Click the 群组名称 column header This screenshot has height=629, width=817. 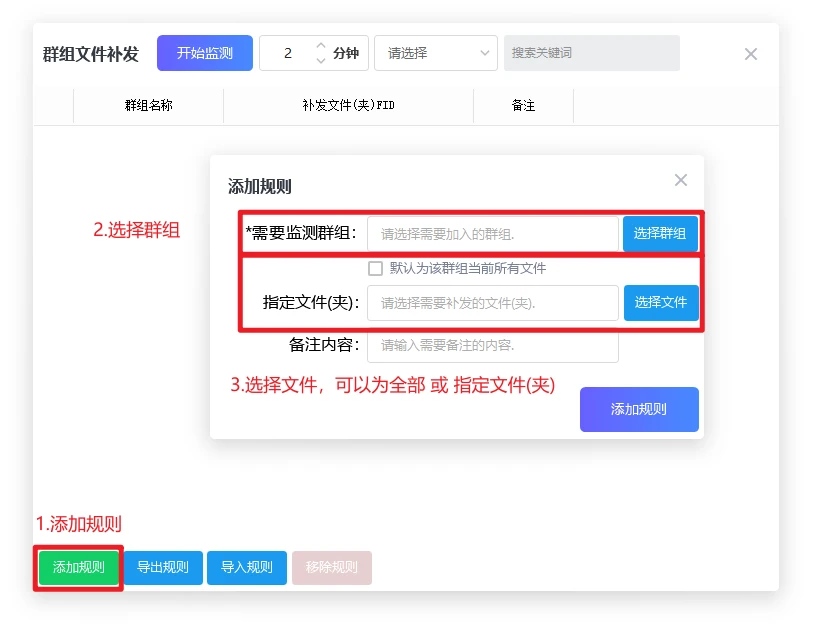(148, 105)
